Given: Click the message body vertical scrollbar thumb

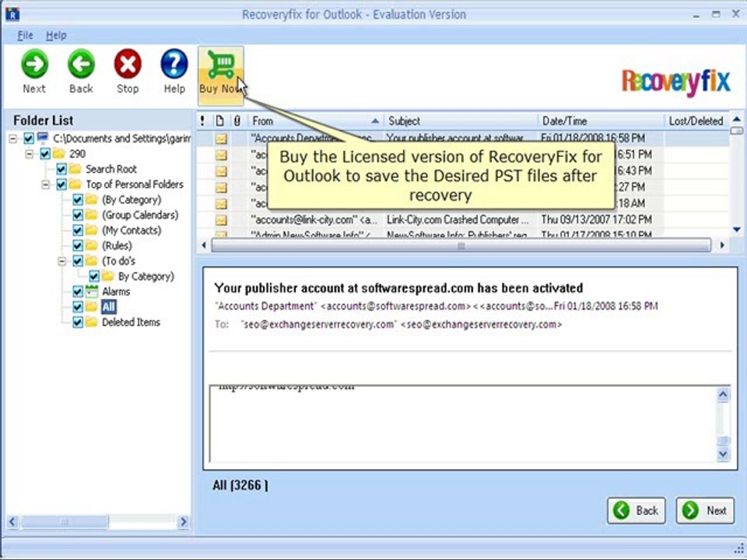Looking at the screenshot, I should (x=723, y=440).
